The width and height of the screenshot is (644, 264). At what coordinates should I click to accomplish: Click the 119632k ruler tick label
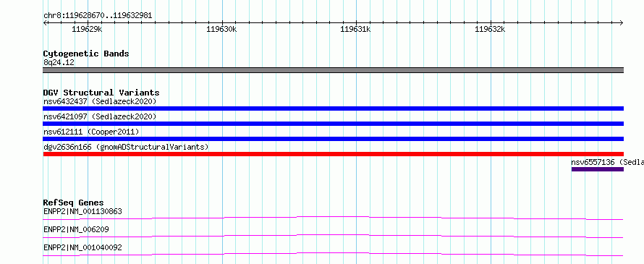(x=490, y=29)
